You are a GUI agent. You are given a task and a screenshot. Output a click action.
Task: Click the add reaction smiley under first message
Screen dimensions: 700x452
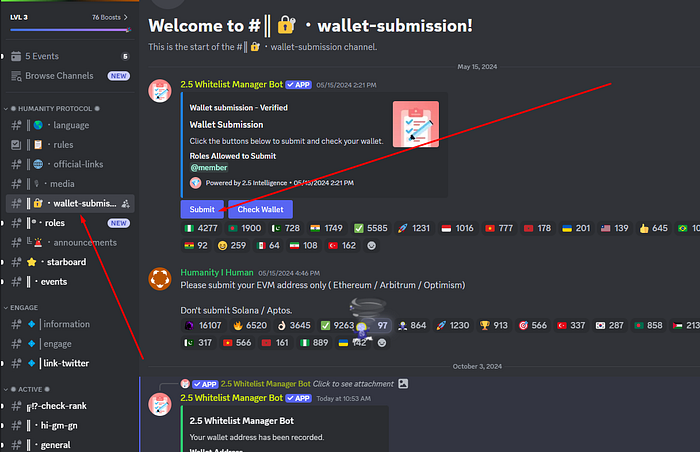[x=371, y=246]
